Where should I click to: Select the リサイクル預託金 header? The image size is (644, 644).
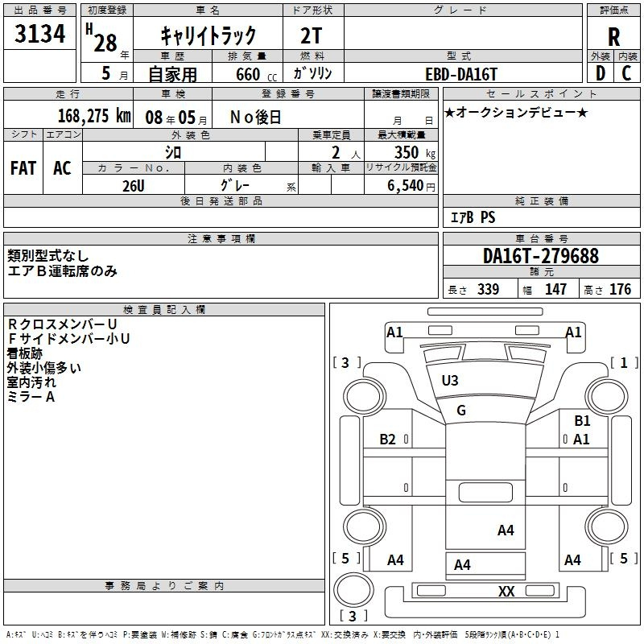tap(401, 167)
